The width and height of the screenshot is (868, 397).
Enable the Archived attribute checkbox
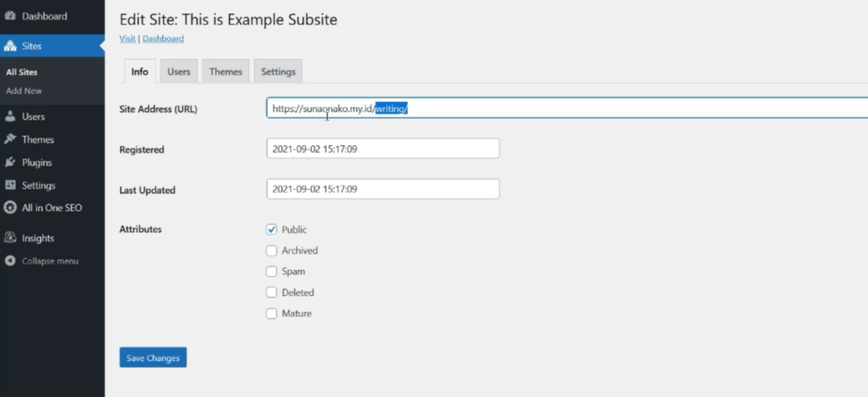point(272,250)
